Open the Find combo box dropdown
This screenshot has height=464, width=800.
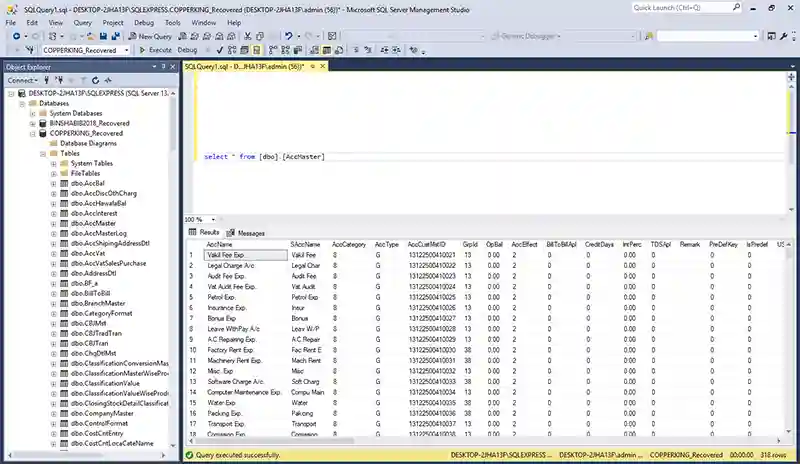(x=756, y=36)
